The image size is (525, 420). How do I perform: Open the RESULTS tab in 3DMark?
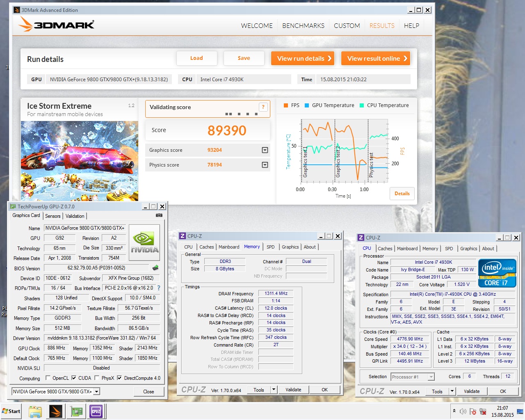pyautogui.click(x=382, y=25)
